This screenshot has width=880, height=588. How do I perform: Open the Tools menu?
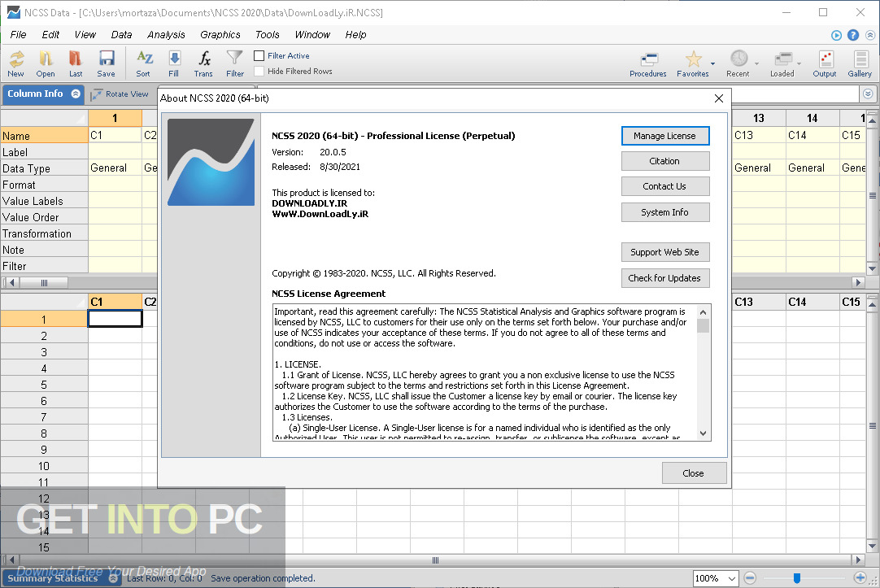tap(267, 35)
